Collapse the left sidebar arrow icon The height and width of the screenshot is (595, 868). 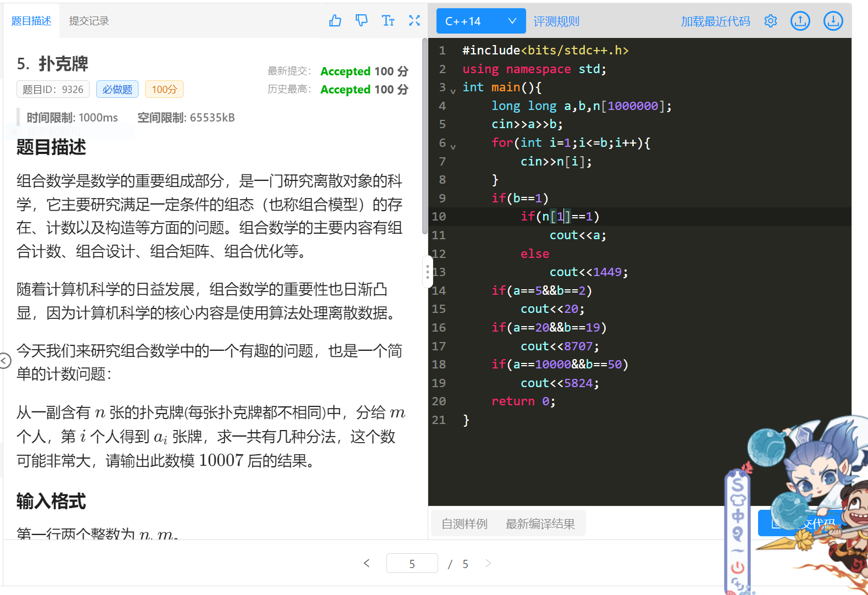pos(5,361)
